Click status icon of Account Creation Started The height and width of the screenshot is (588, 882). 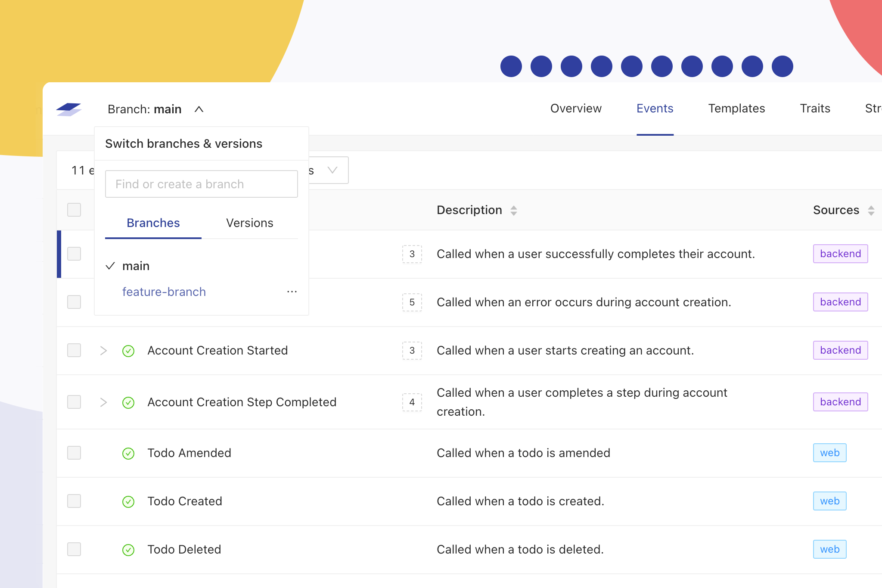[x=128, y=351]
